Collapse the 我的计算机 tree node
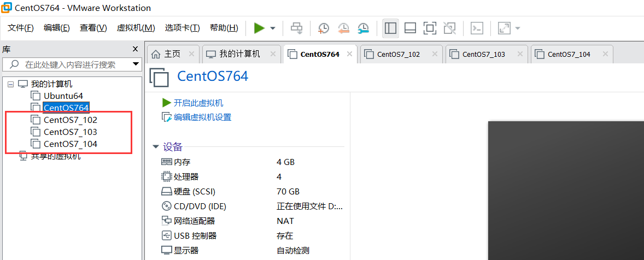 pos(11,84)
